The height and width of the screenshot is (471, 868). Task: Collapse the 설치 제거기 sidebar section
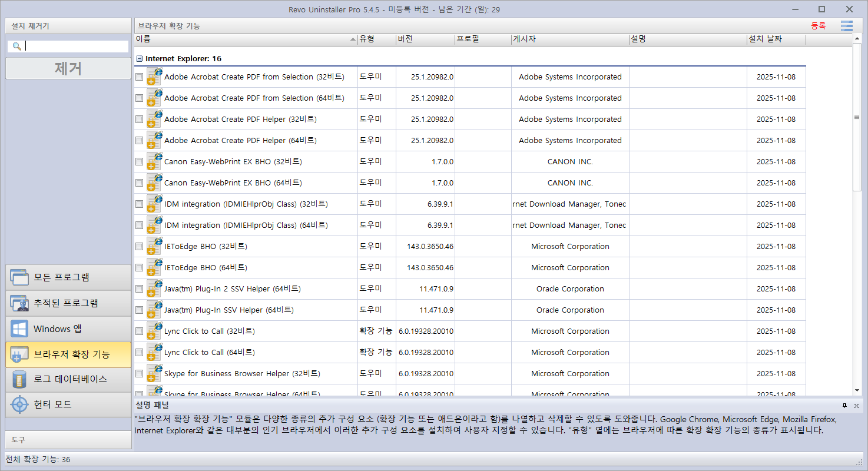68,26
